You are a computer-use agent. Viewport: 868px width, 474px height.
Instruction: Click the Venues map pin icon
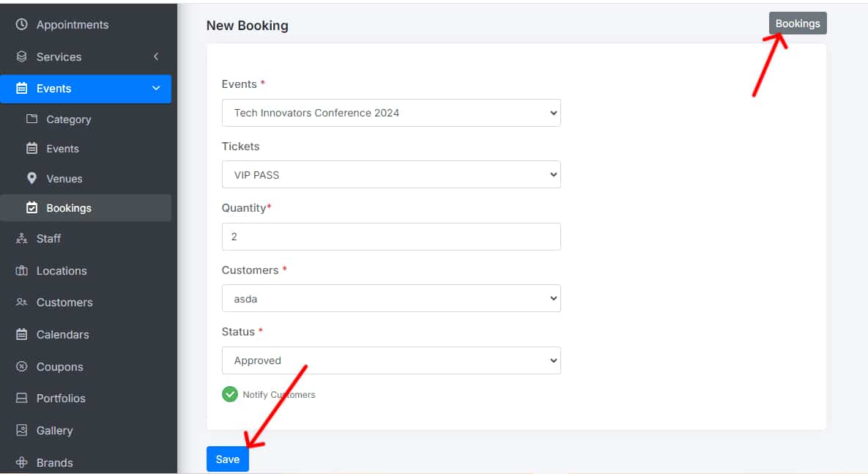[x=31, y=178]
